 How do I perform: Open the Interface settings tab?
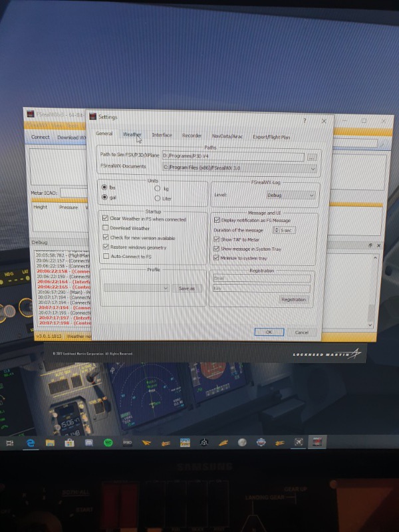[x=162, y=135]
